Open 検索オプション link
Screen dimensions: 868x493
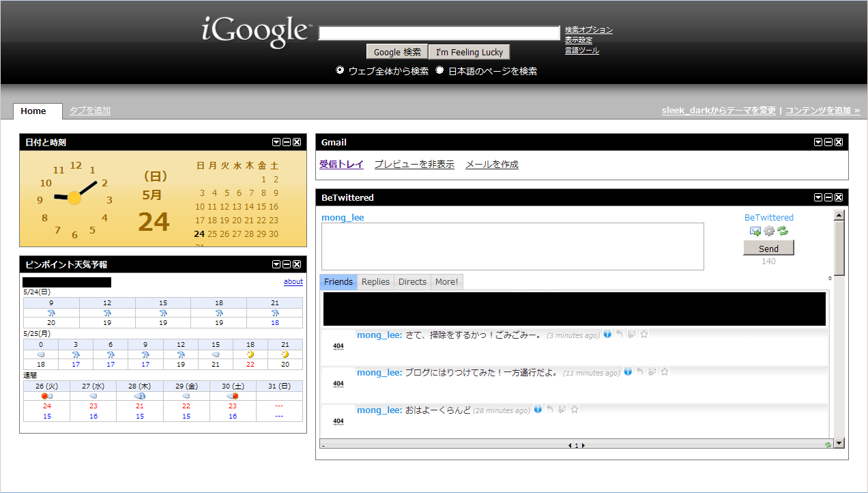pos(589,30)
